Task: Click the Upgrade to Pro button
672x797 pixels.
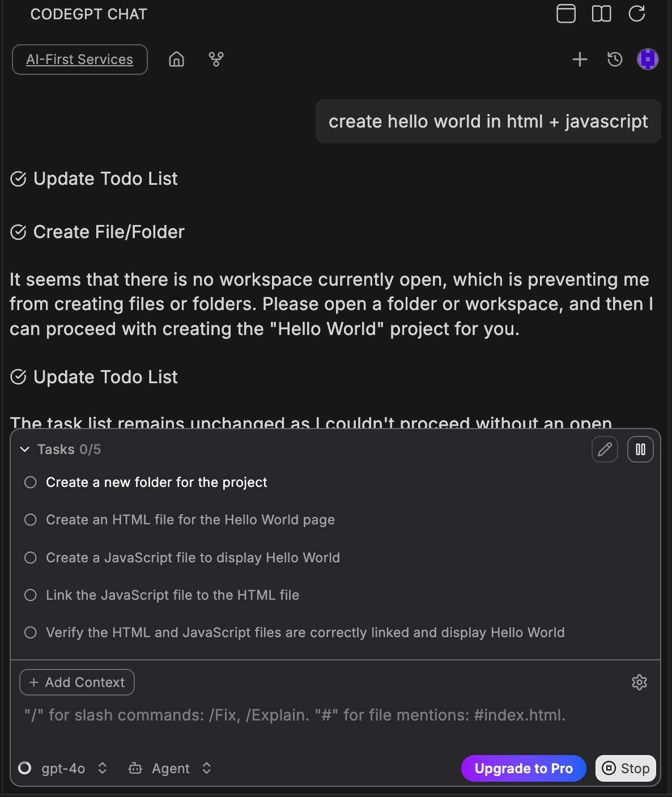Action: pos(523,768)
